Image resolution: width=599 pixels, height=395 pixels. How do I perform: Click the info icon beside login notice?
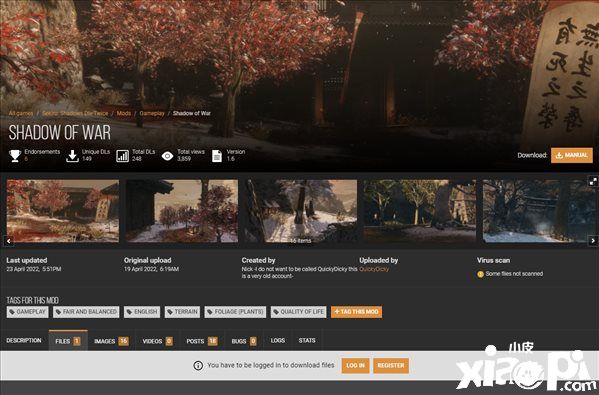[198, 366]
